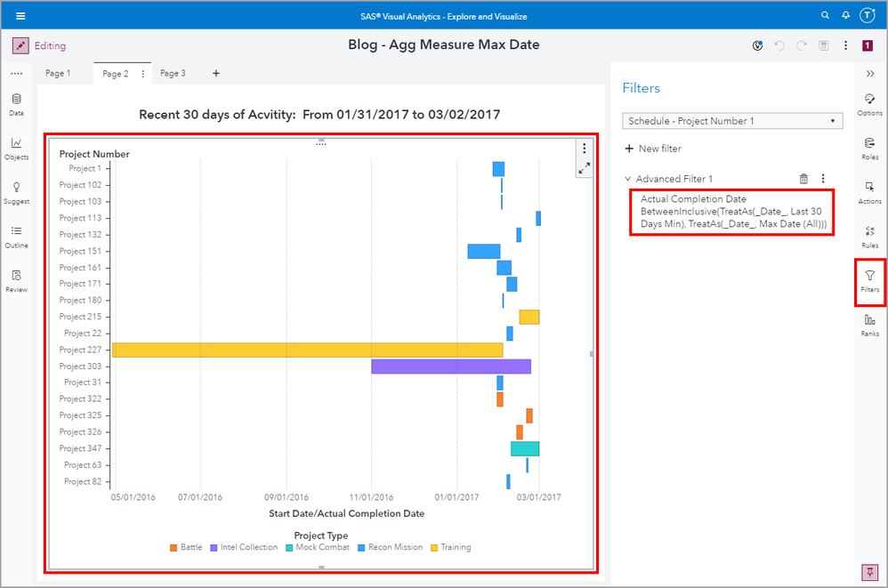
Task: Select the Filters pane icon
Action: click(870, 281)
